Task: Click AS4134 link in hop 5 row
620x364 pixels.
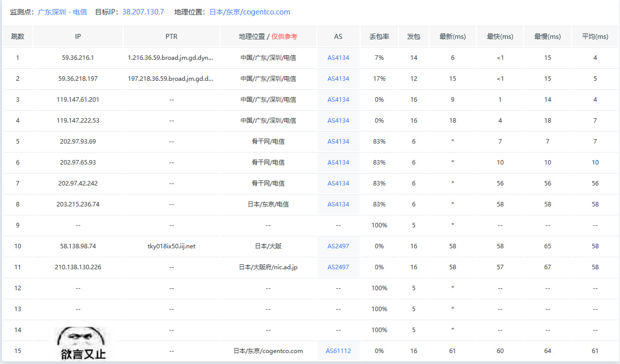Action: (338, 142)
